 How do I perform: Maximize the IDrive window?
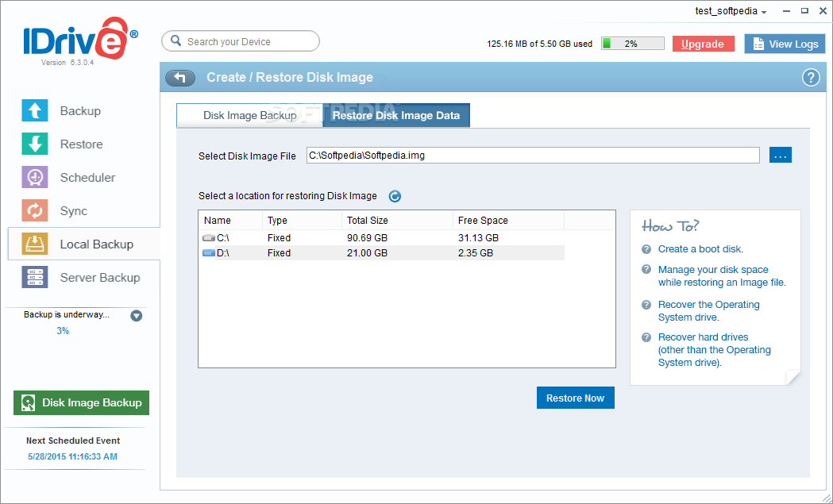coord(805,10)
